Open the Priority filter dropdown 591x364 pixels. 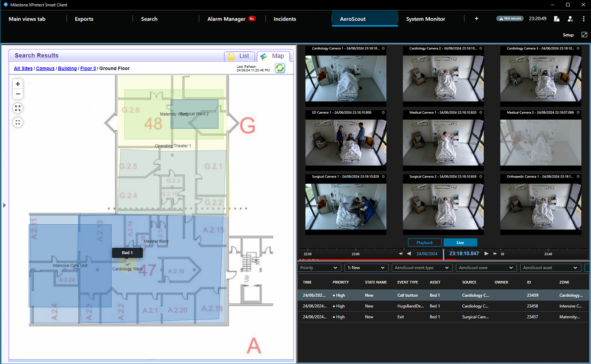[x=320, y=268]
